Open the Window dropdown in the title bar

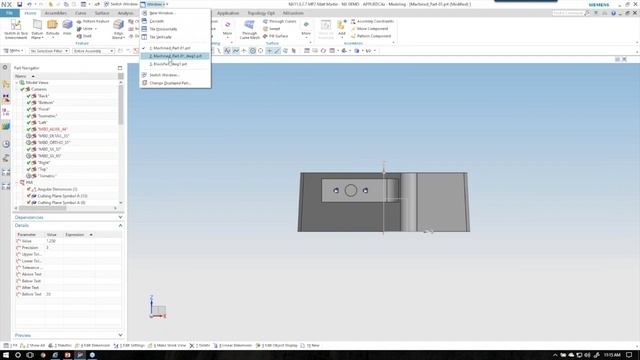(154, 4)
